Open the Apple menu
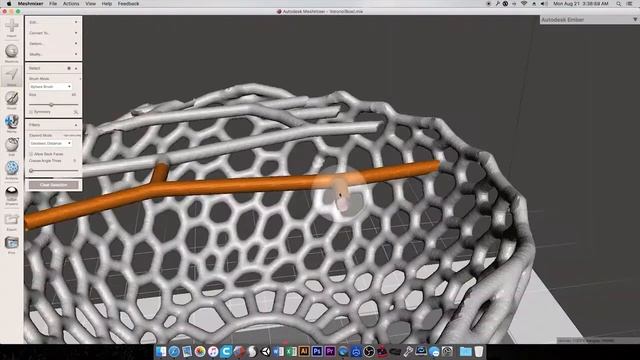The image size is (640, 360). point(9,4)
